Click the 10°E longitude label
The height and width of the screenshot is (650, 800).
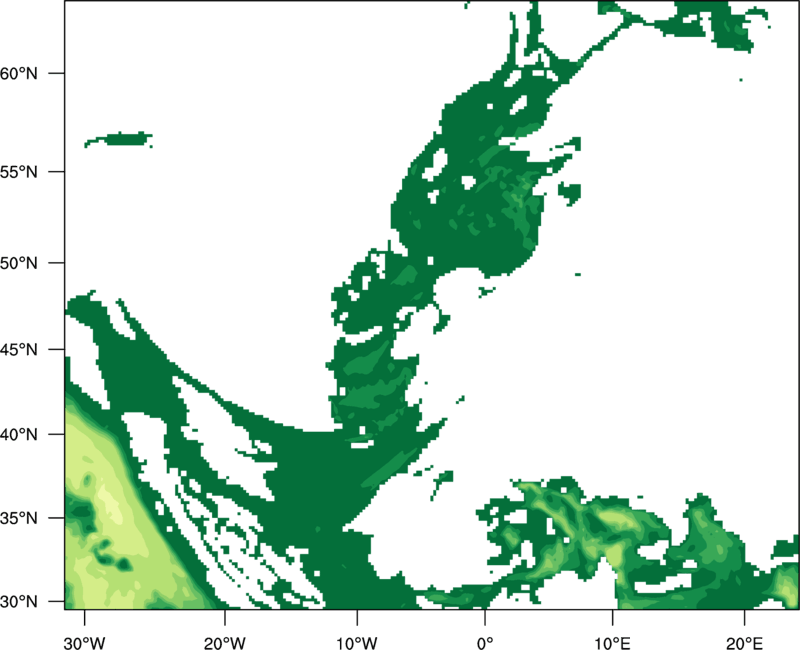click(x=612, y=643)
